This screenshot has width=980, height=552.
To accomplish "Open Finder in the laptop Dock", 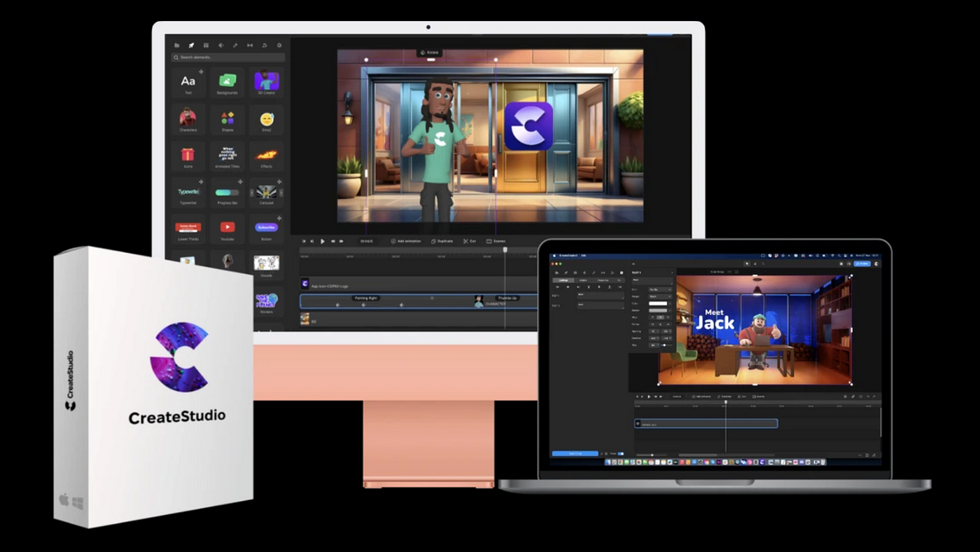I will point(609,462).
